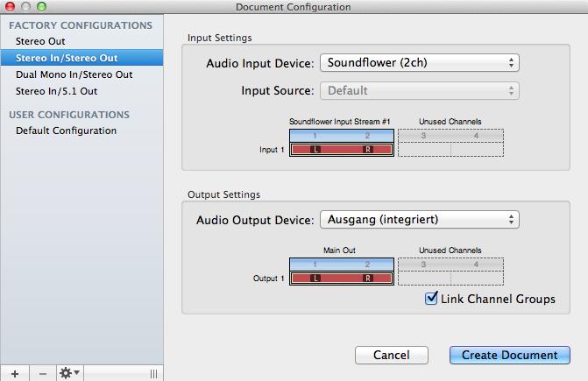Screen dimensions: 588x381
Task: Select the red R block on Input 1
Action: pyautogui.click(x=368, y=150)
